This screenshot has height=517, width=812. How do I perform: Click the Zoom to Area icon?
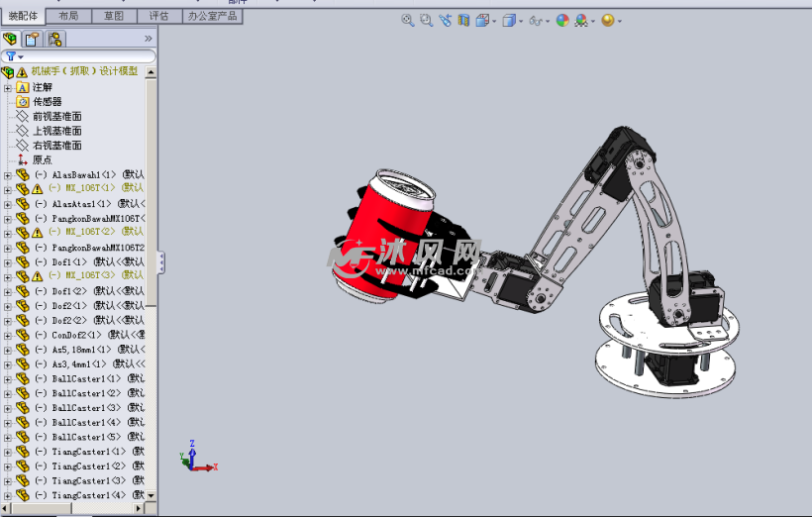click(426, 20)
